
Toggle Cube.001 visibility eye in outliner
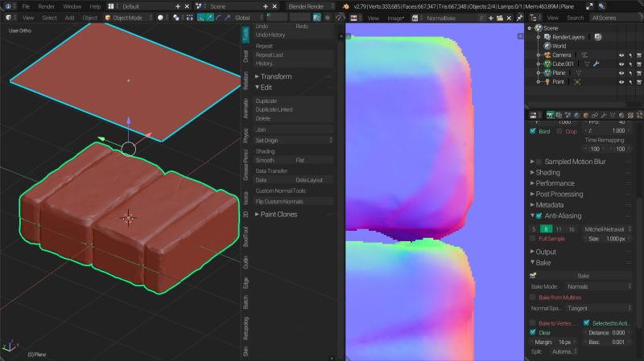tap(621, 64)
